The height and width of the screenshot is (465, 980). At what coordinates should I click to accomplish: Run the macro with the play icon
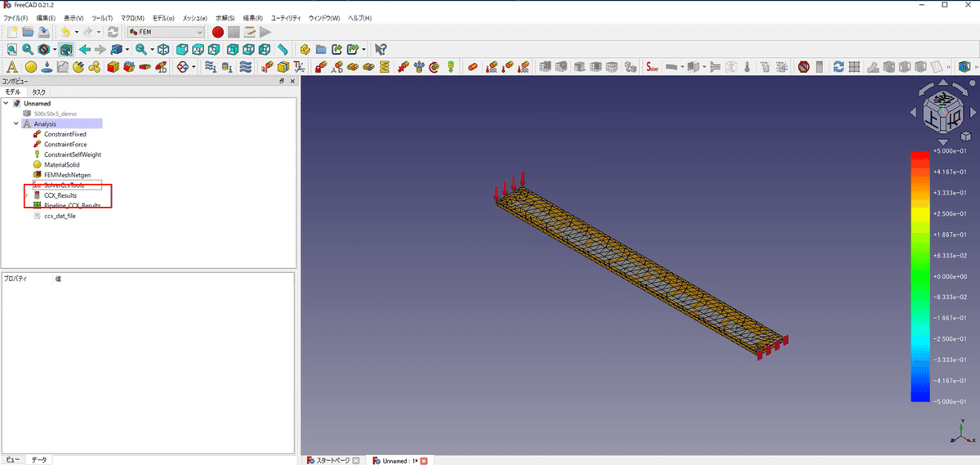[x=265, y=32]
